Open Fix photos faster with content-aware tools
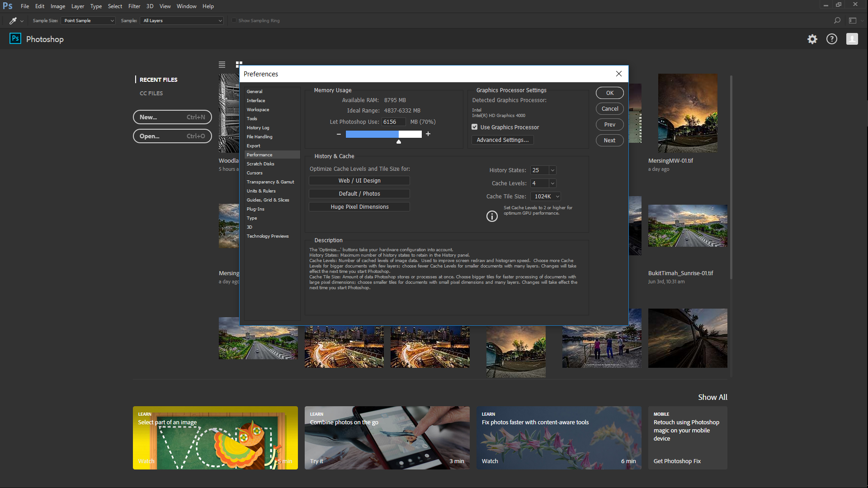The height and width of the screenshot is (488, 868). point(559,437)
